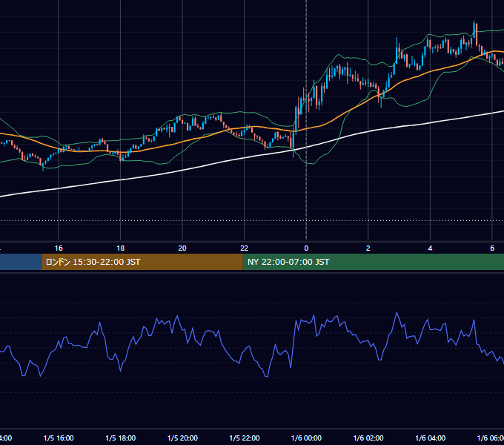Click the 1/6 02:00 time label
Screen dimensions: 504x445
(x=368, y=438)
